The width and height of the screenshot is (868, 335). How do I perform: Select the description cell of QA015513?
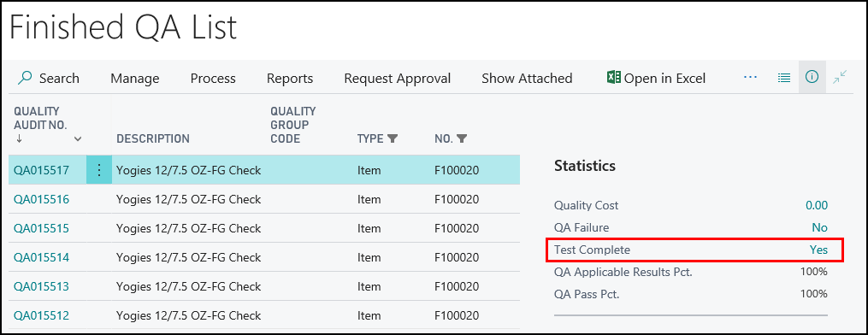(x=188, y=286)
